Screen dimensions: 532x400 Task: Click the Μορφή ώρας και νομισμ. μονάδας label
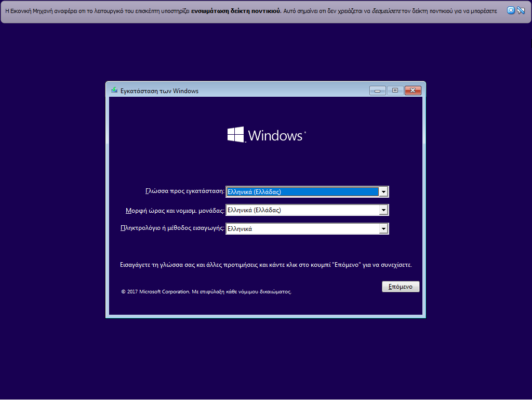tap(175, 211)
